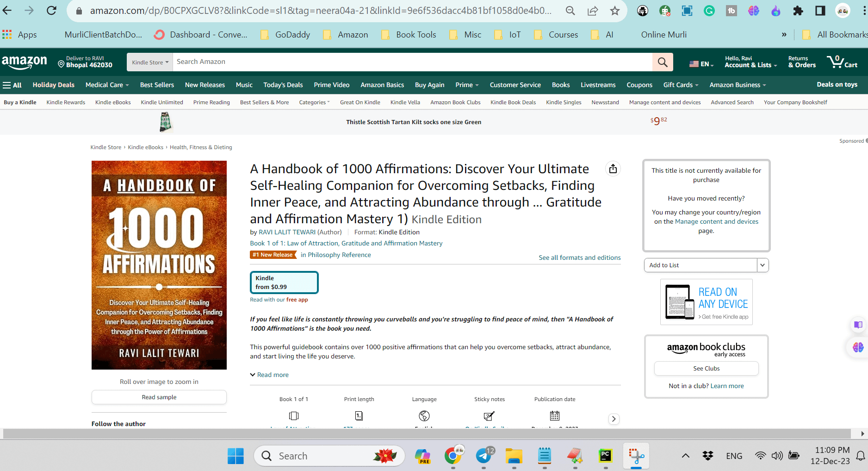Click the Amazon logo
Screen dimensions: 868x471
[x=25, y=62]
